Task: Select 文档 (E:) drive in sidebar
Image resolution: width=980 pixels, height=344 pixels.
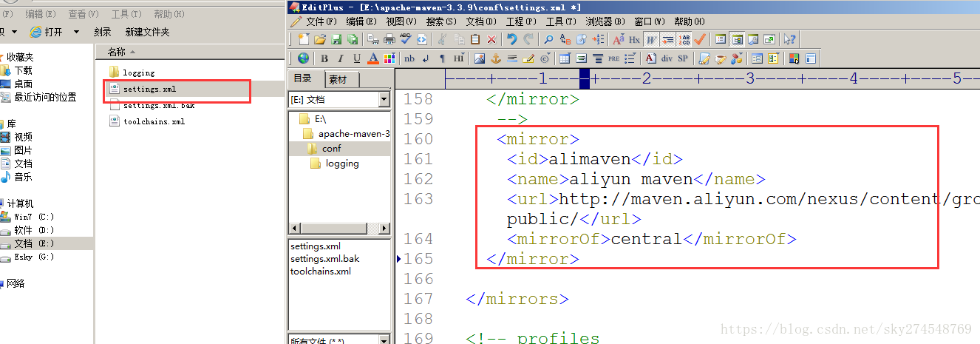Action: (33, 243)
